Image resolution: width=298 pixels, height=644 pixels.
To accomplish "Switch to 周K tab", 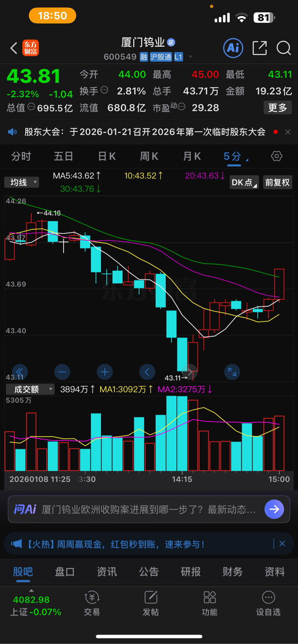I will [x=149, y=156].
